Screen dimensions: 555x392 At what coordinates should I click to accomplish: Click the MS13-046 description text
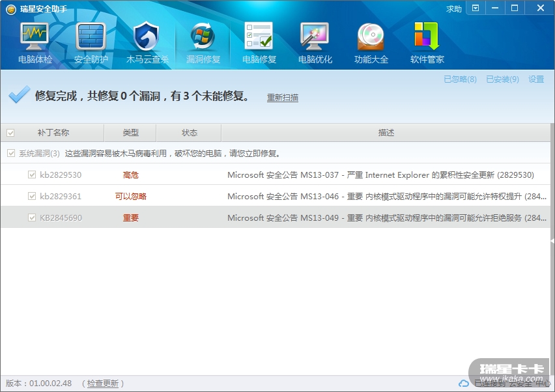387,197
